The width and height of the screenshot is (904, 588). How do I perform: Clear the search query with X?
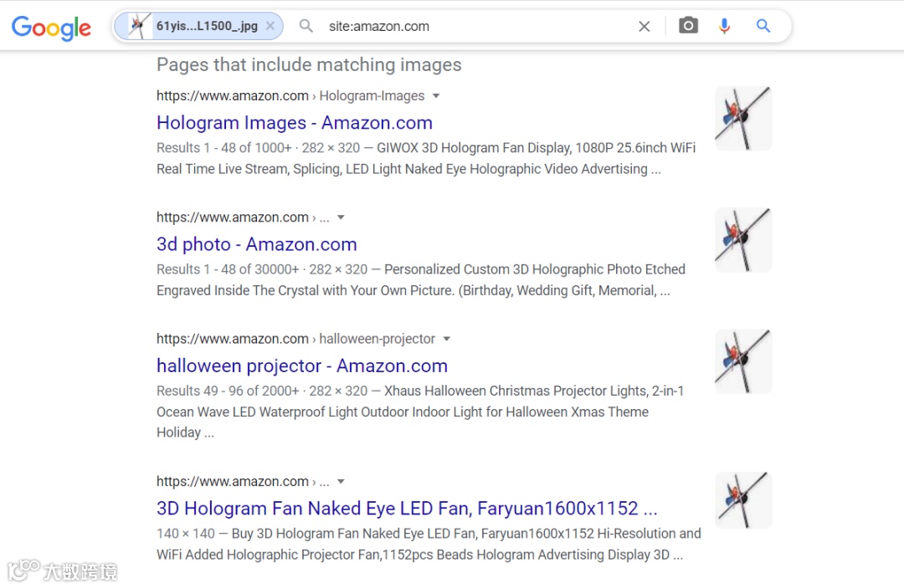pos(644,26)
